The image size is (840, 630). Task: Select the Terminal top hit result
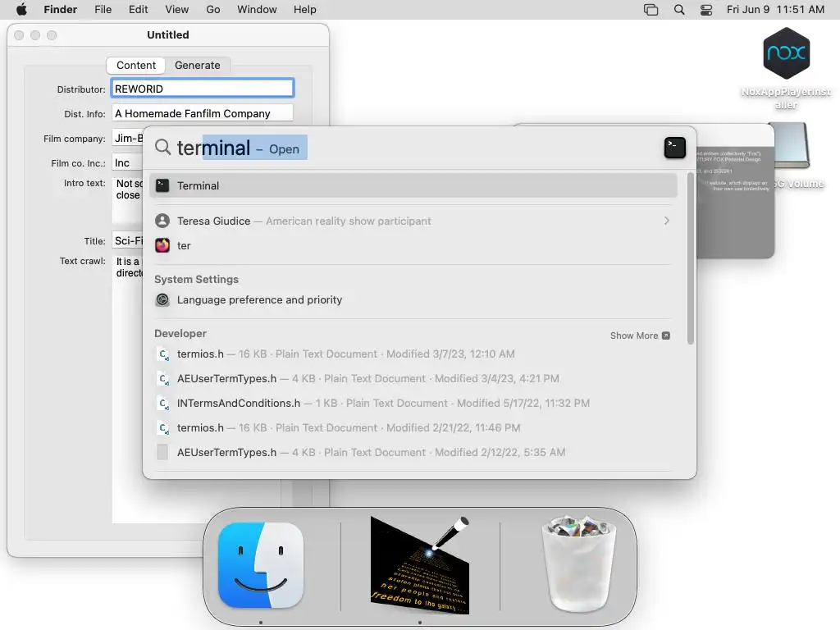[413, 186]
